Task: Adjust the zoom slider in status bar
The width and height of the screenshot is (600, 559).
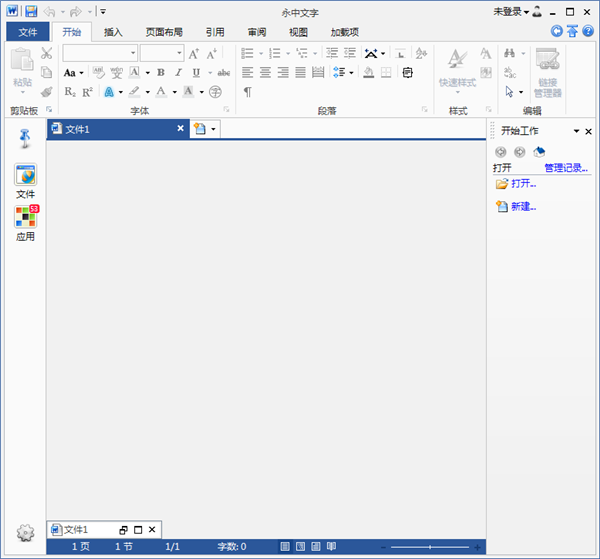Action: [430, 547]
